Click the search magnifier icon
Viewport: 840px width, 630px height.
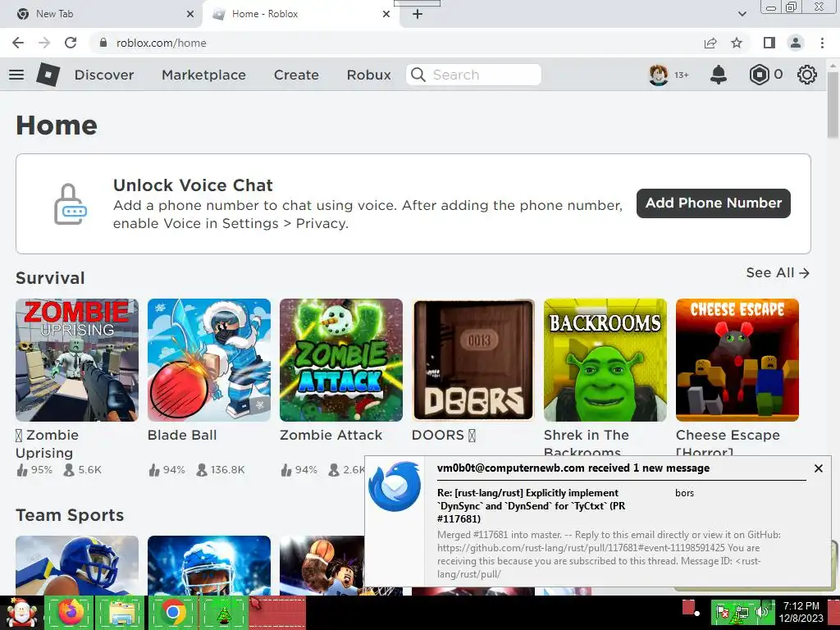click(418, 75)
